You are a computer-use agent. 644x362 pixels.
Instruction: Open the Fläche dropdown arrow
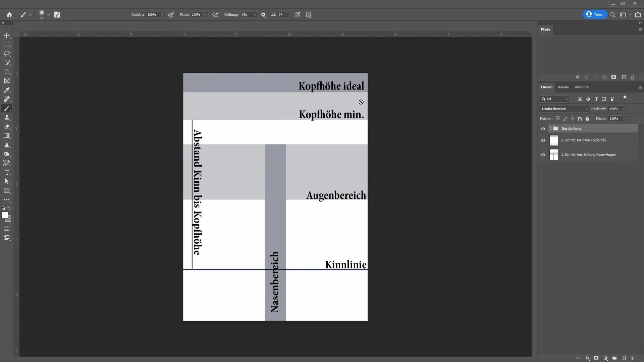[624, 119]
